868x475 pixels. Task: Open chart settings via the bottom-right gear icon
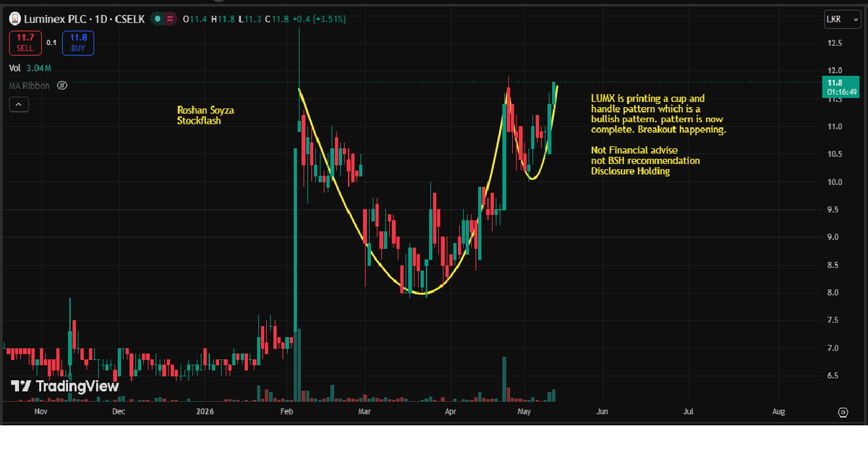click(843, 412)
